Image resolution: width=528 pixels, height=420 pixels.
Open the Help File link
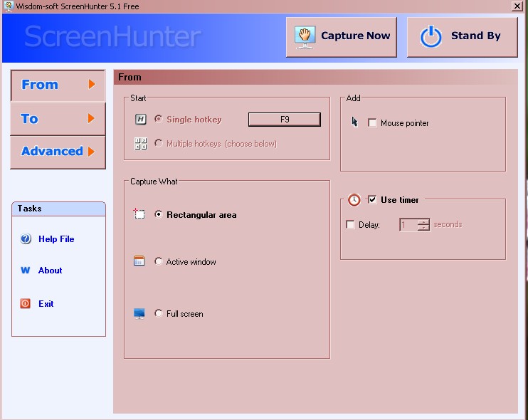coord(56,238)
